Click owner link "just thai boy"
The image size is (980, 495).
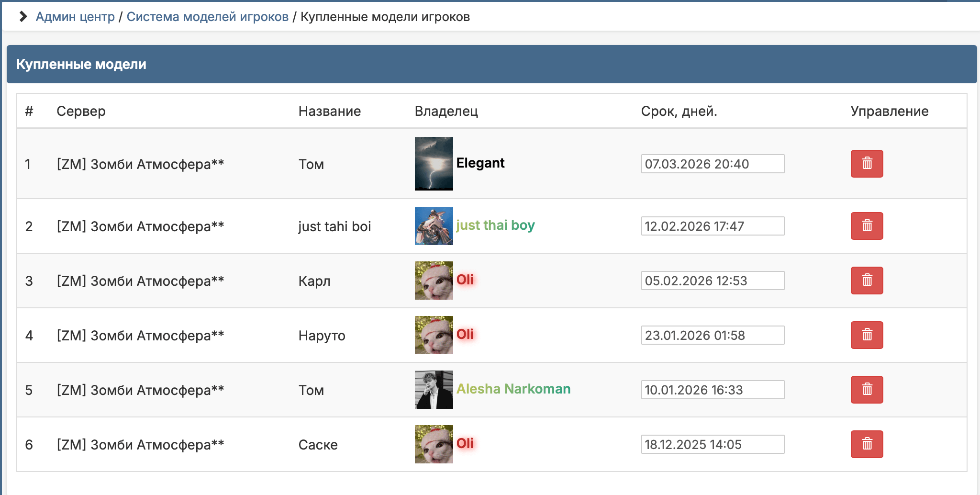tap(496, 225)
